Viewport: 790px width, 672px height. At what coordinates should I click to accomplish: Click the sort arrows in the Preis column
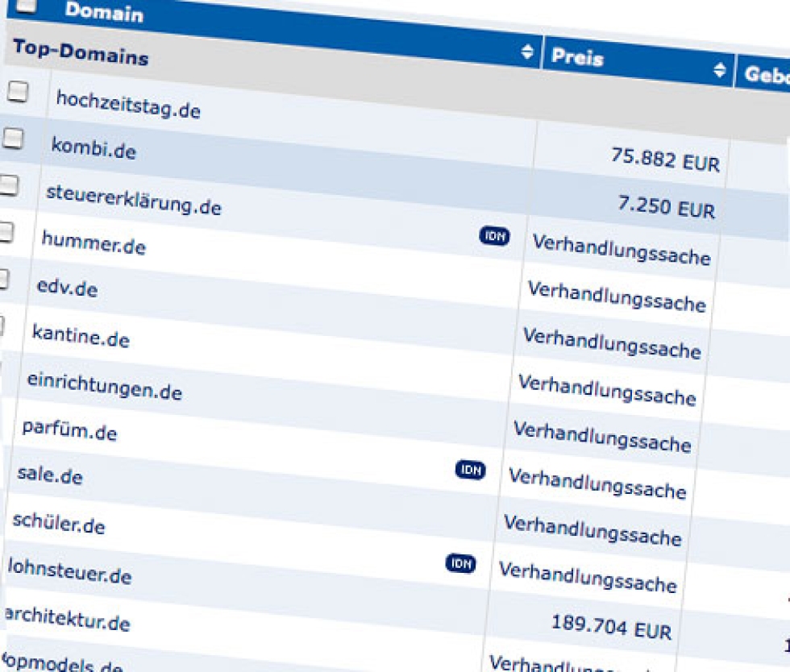click(x=719, y=70)
